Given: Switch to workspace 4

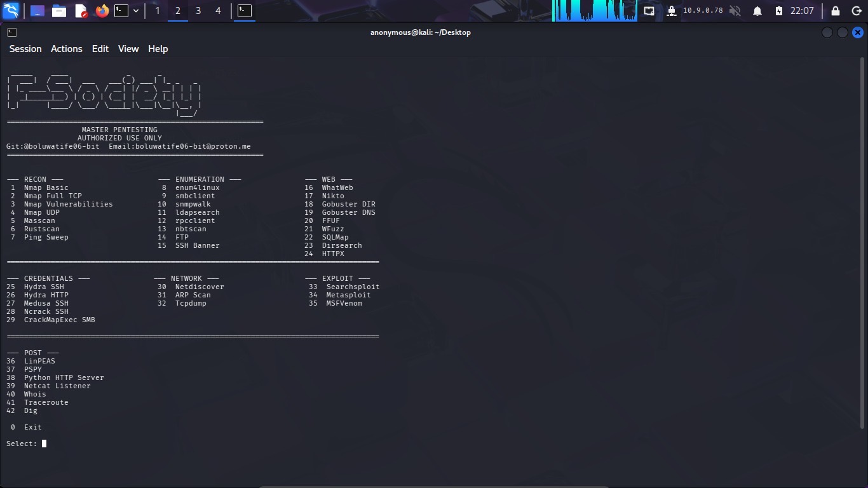Looking at the screenshot, I should pos(218,11).
